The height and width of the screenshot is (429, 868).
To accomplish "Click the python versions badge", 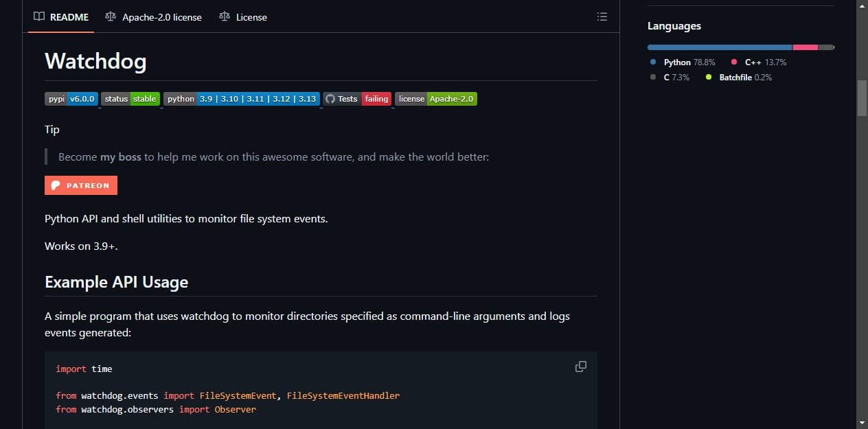I will point(242,99).
